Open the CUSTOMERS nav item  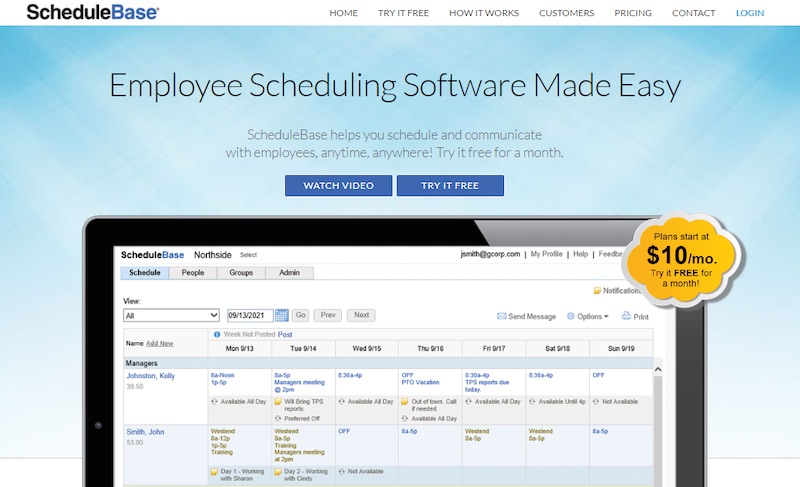coord(566,13)
